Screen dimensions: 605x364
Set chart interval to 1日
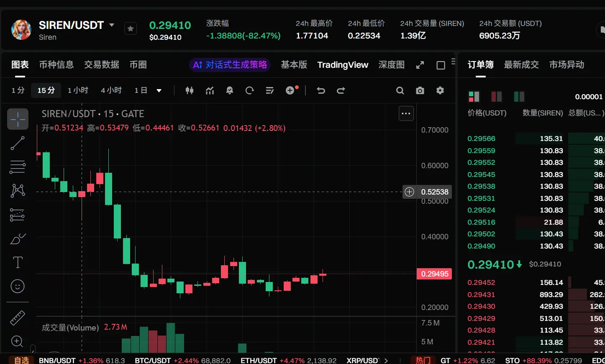(x=141, y=90)
